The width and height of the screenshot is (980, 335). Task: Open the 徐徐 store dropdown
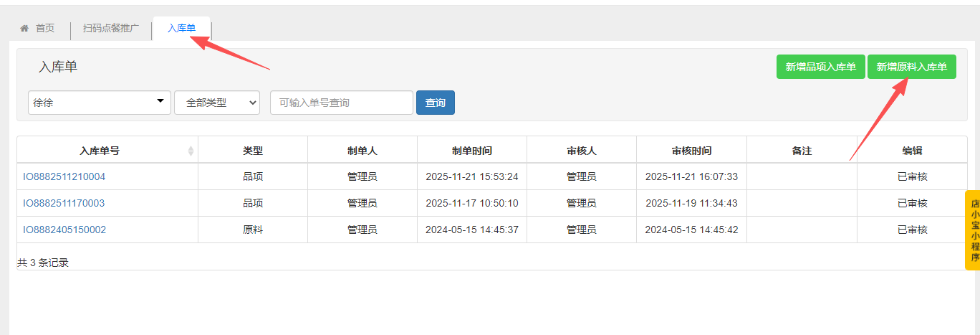(x=100, y=103)
